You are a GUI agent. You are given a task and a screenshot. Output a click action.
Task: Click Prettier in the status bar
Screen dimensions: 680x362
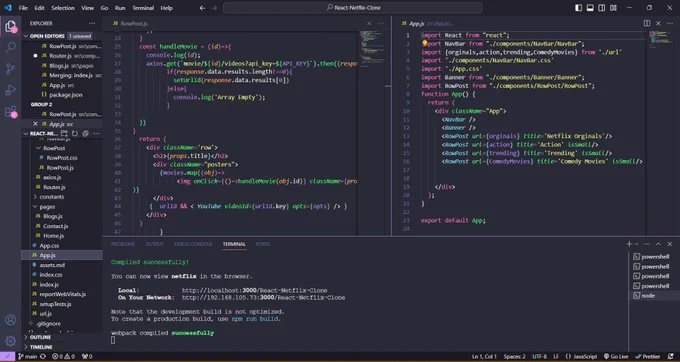[x=648, y=356]
